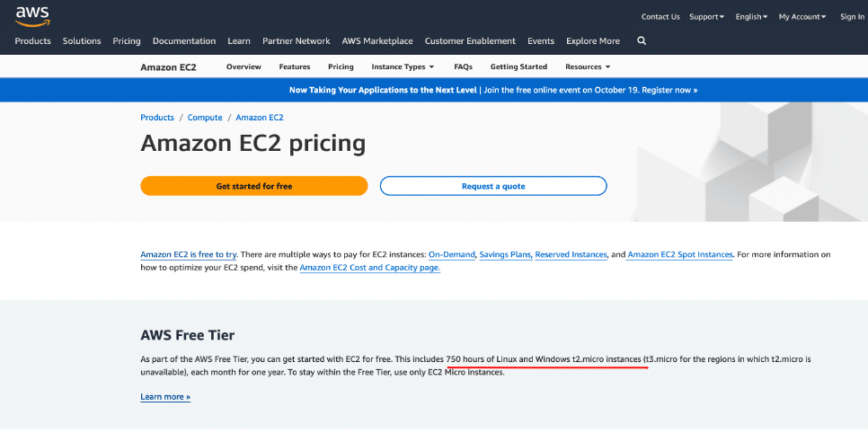
Task: Switch to the Pricing tab in EC2 sub-navigation
Action: (x=341, y=66)
